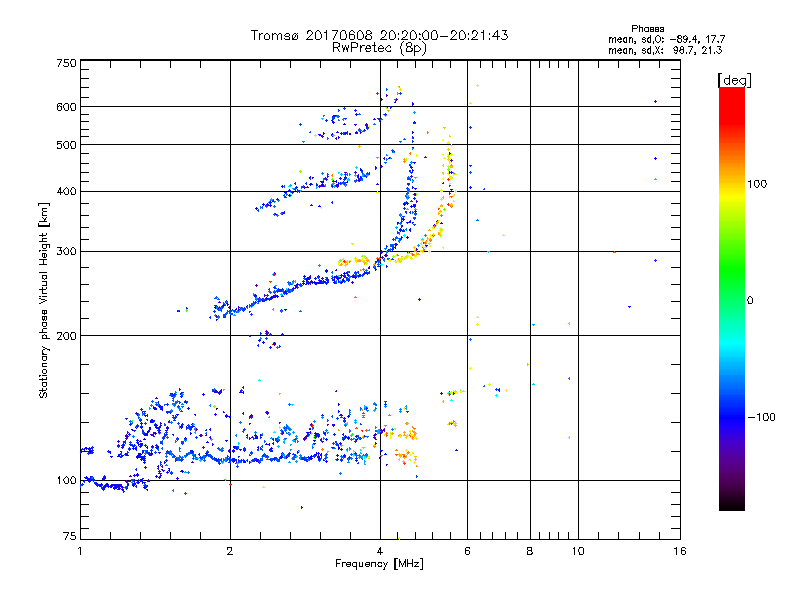Click the [deg] color bar unit label

tap(734, 80)
